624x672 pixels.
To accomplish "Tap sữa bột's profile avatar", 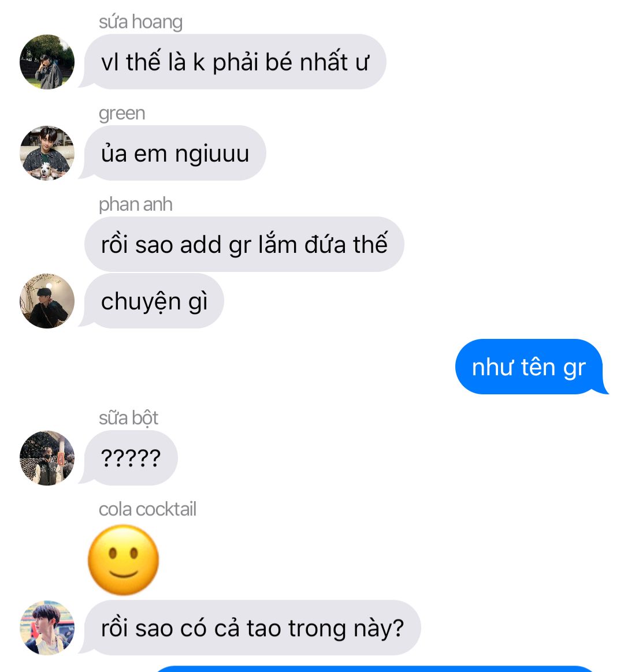I will click(x=47, y=458).
